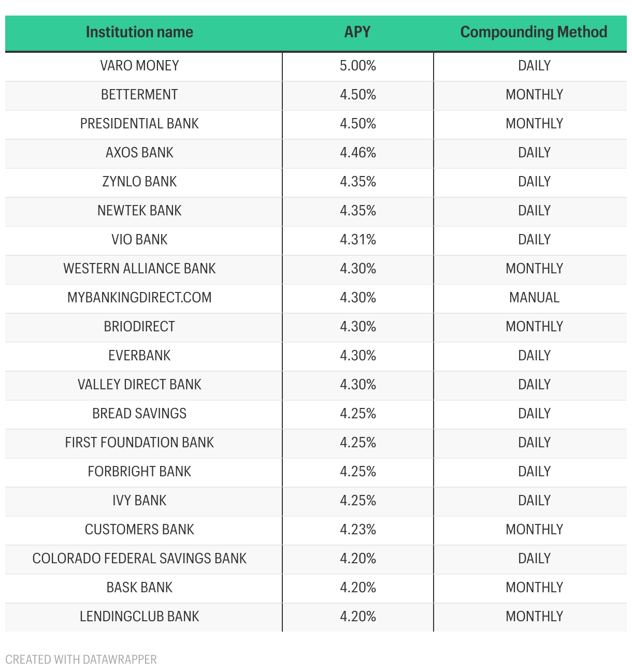Viewport: 632px width, 672px height.
Task: Click the ZYNLO BANK entry
Action: [x=139, y=182]
